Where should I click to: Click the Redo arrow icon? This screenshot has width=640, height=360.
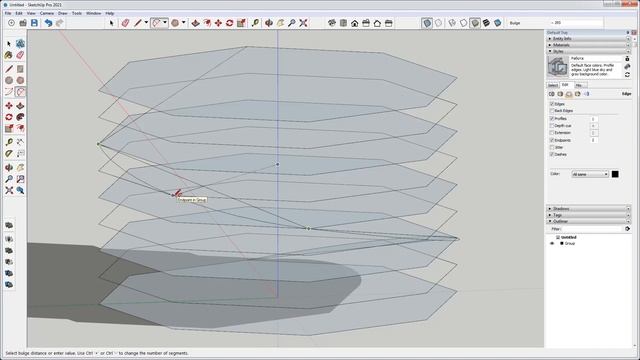point(60,23)
